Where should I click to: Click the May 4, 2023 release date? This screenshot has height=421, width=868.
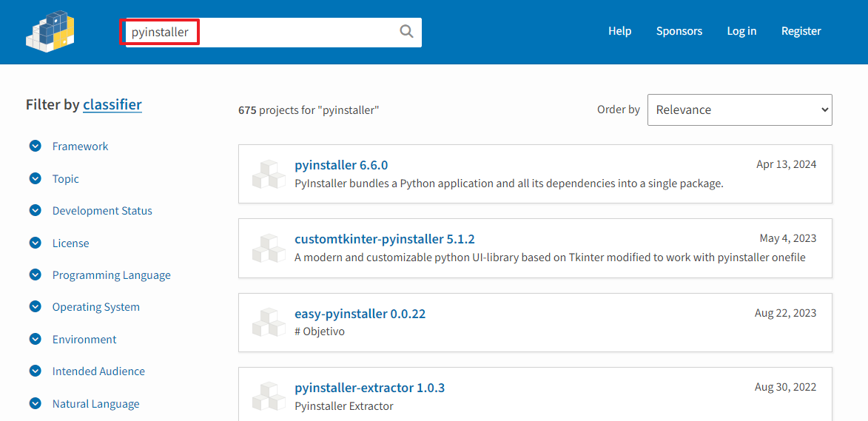(x=788, y=238)
